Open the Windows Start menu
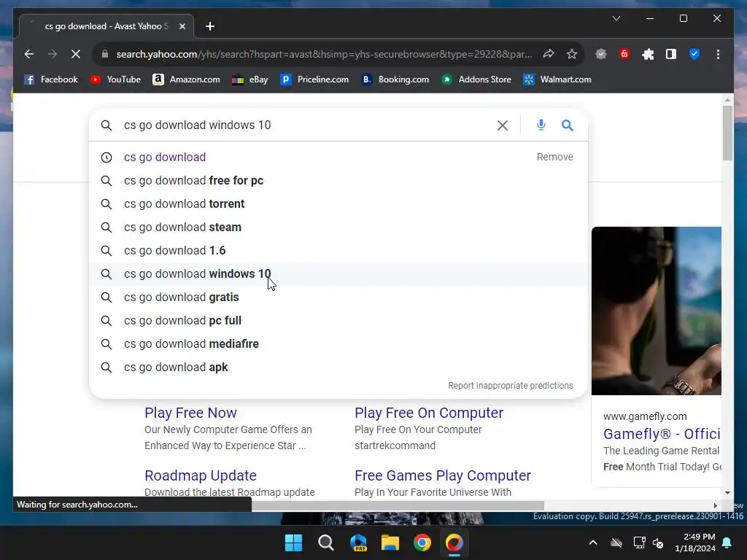 [293, 542]
